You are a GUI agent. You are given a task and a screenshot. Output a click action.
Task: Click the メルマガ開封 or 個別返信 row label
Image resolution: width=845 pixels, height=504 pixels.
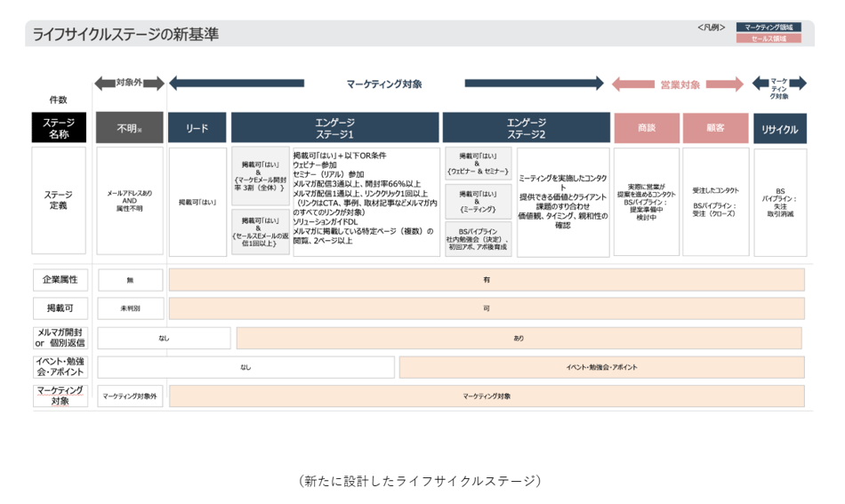pos(60,338)
